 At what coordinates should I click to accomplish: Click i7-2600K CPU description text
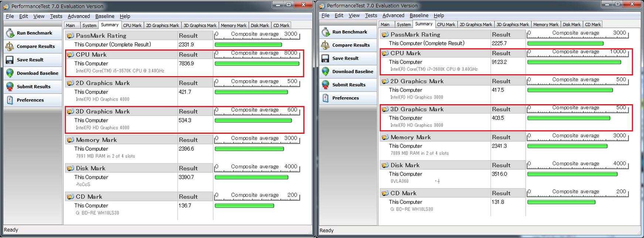pos(434,69)
